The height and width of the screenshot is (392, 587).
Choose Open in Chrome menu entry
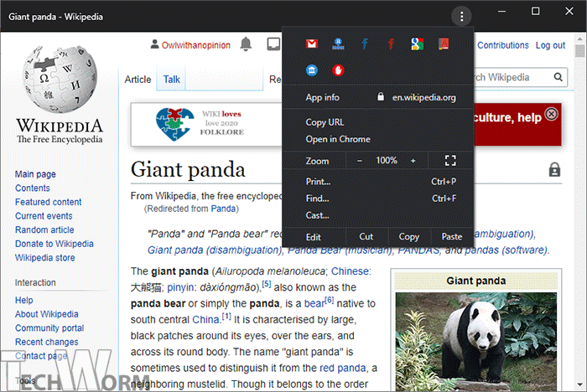[337, 139]
